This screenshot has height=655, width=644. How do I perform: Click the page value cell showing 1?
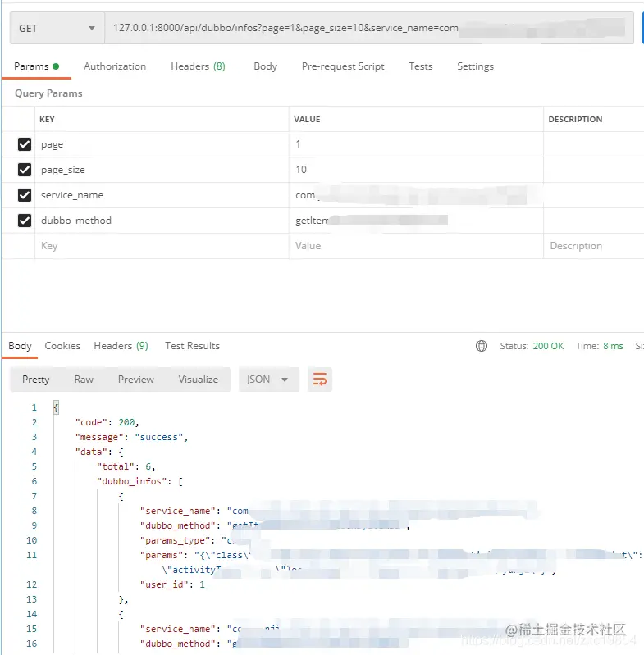[416, 144]
